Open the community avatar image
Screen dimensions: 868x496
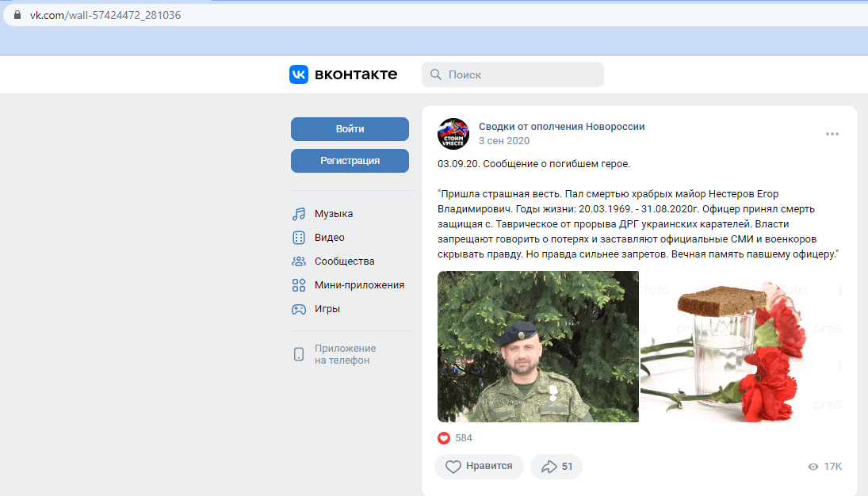point(453,134)
